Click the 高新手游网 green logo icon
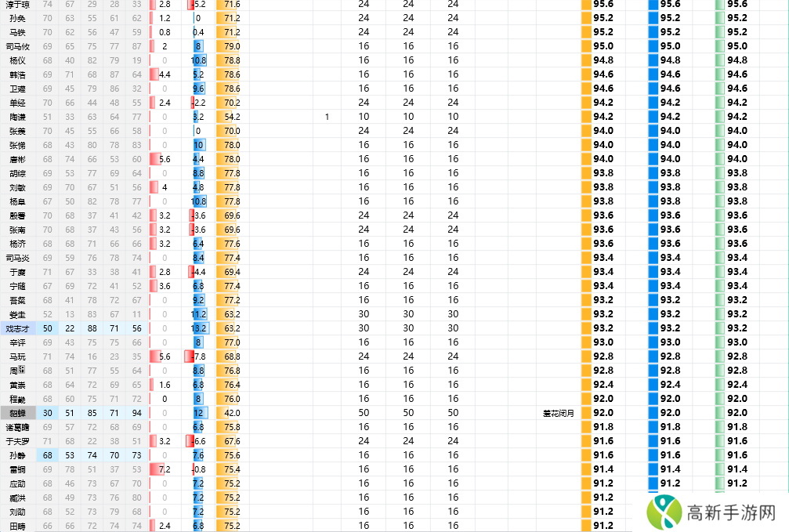789x532 pixels. coord(664,512)
